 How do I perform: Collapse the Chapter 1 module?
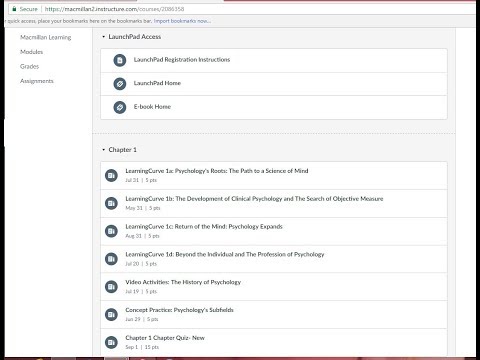(x=104, y=150)
